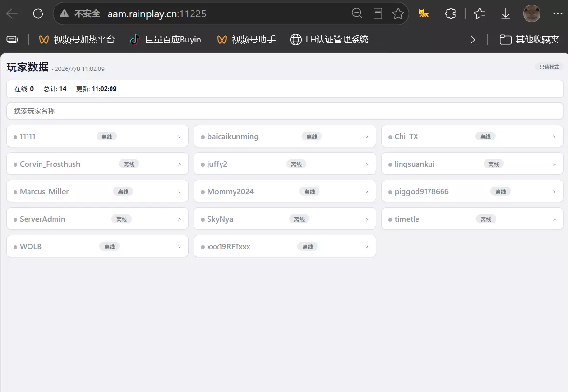Open 视频号加热平台 bookmark
This screenshot has height=392, width=568.
pyautogui.click(x=77, y=40)
